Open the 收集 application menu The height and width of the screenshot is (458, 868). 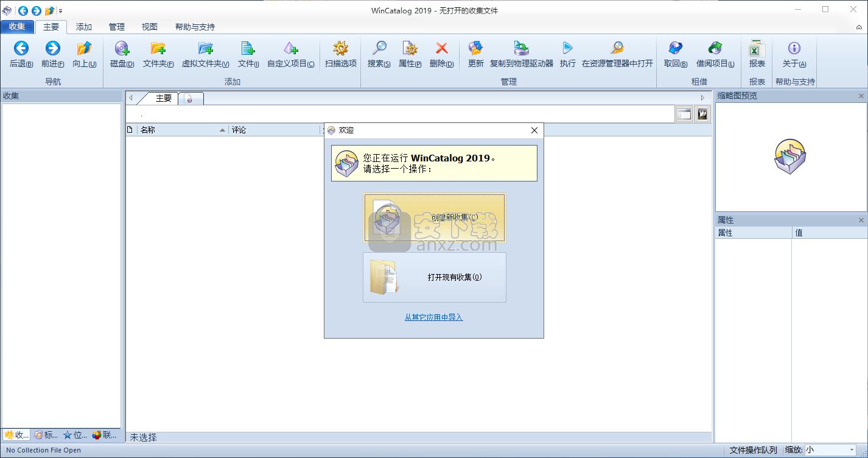click(17, 27)
